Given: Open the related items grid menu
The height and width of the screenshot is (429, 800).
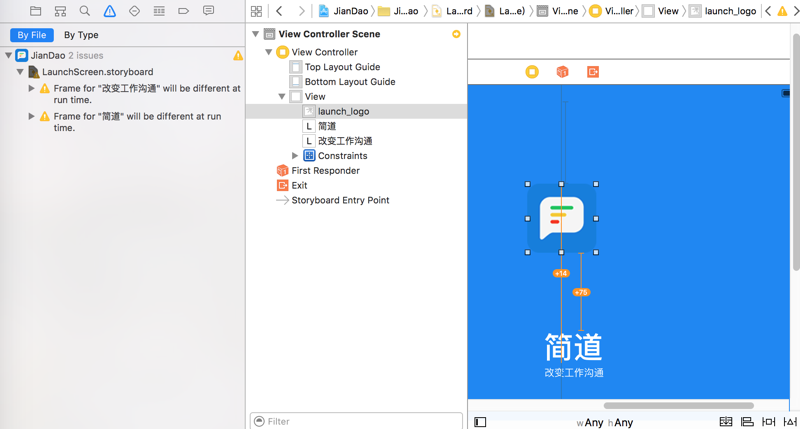Looking at the screenshot, I should tap(256, 11).
